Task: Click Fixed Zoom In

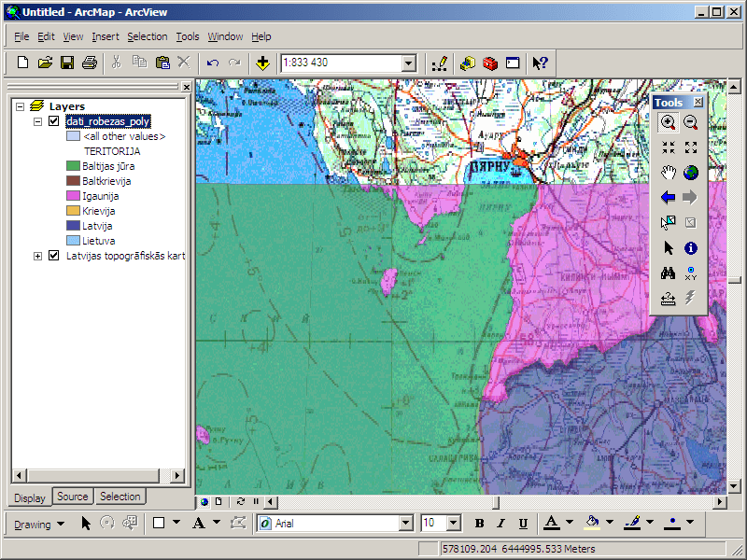Action: coord(668,147)
